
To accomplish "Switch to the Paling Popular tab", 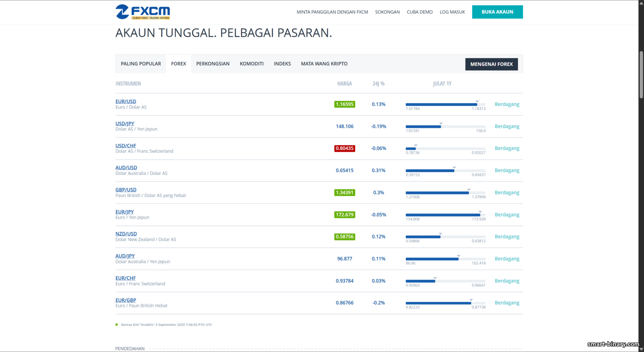I will point(141,64).
